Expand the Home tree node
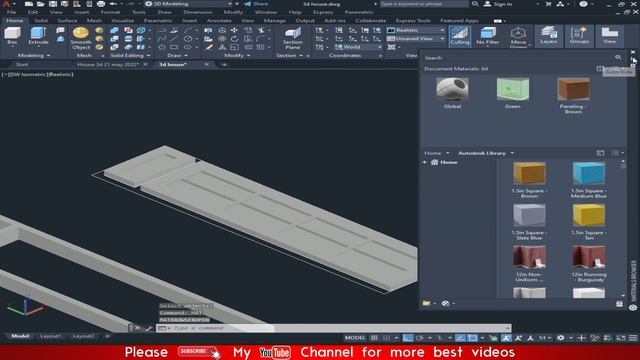This screenshot has height=360, width=640. 425,162
